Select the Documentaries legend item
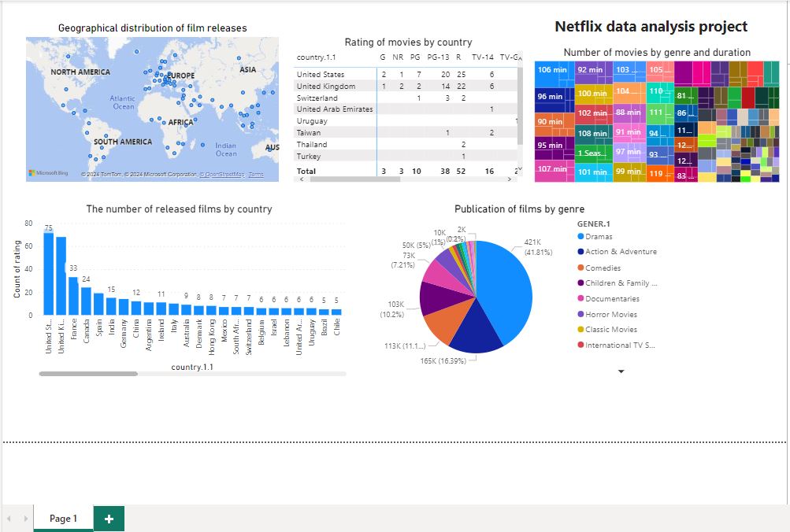Image resolution: width=790 pixels, height=532 pixels. 609,299
